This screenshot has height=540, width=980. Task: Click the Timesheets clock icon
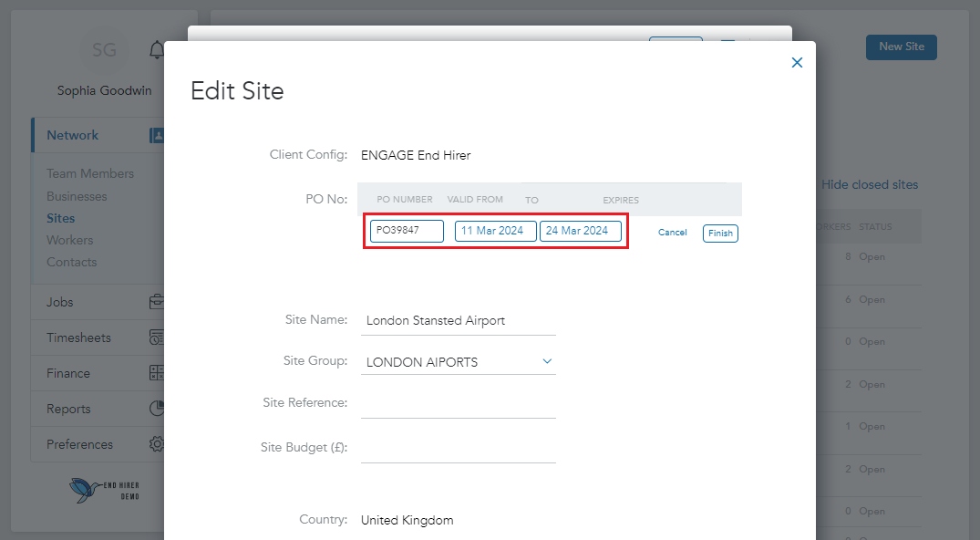click(156, 337)
